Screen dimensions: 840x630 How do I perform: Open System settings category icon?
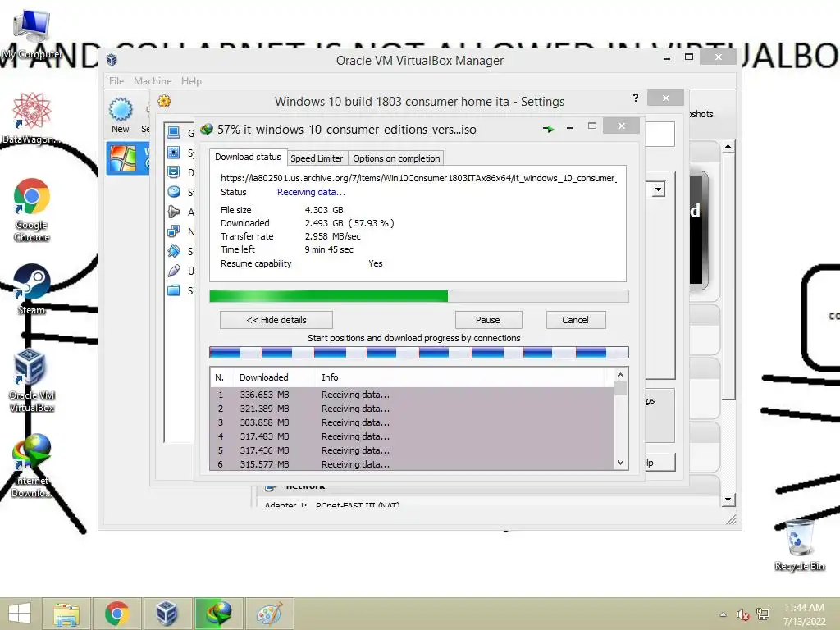click(x=174, y=152)
